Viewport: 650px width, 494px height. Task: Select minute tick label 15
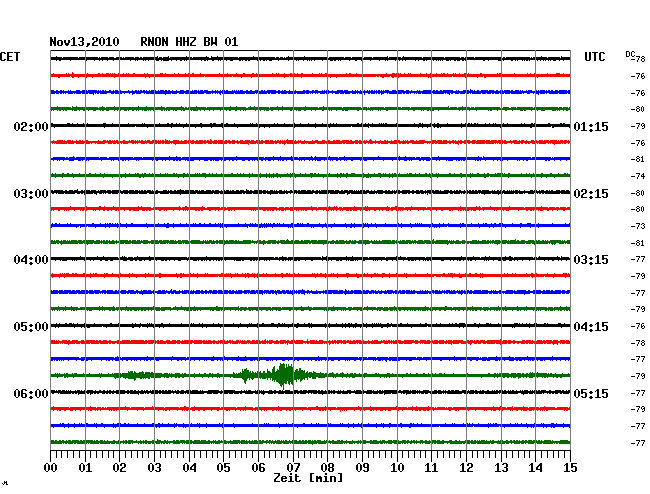(x=570, y=468)
